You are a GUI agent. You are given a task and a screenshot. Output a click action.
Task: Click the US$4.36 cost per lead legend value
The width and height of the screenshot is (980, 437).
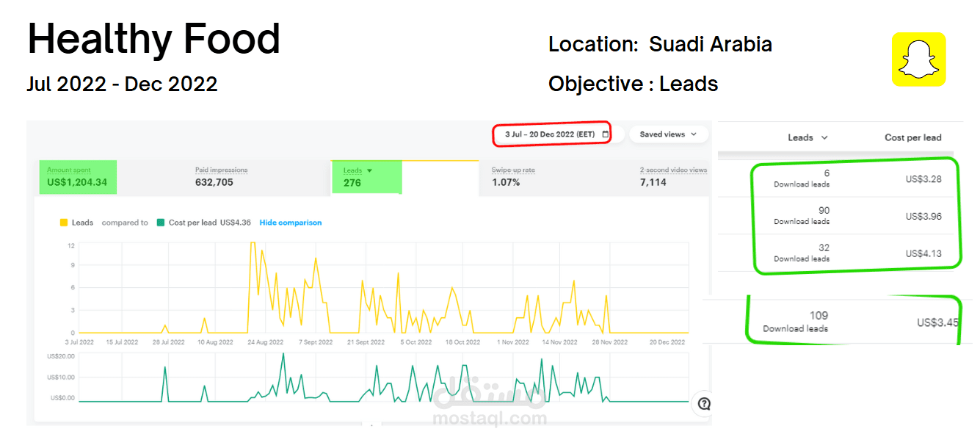pos(236,223)
